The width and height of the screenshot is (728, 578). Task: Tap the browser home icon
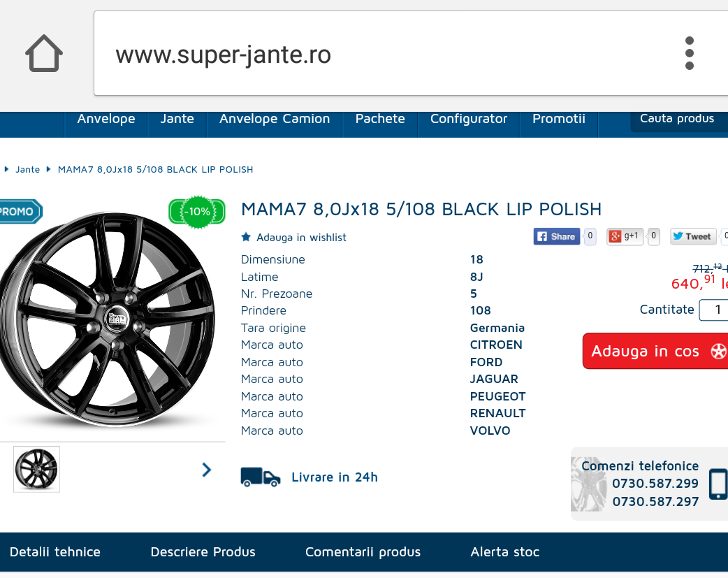44,53
